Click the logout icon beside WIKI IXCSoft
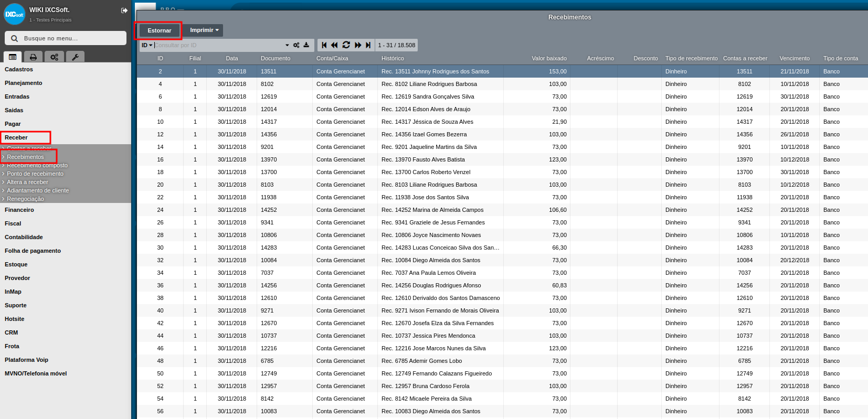The image size is (868, 419). tap(124, 10)
